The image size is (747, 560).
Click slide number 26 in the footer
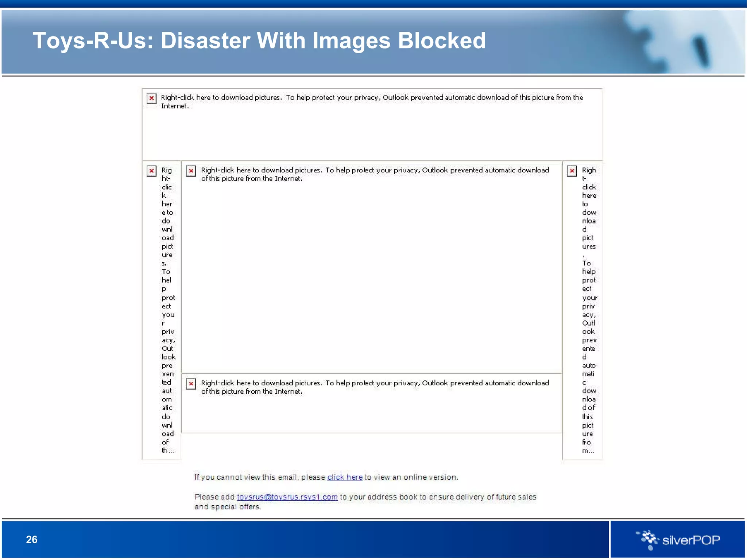(32, 540)
